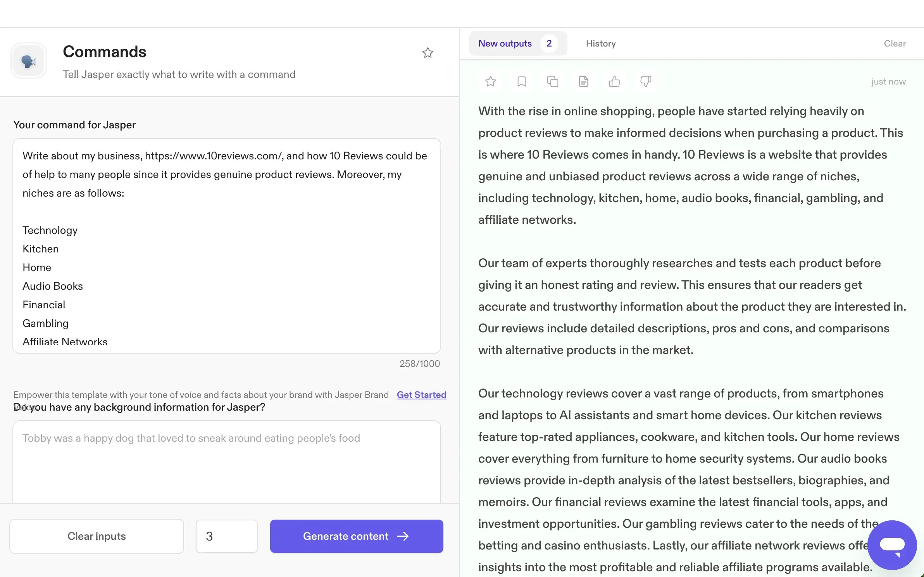The height and width of the screenshot is (577, 924).
Task: Click output paragraph starting 'Our technology reviews'
Action: 689,480
